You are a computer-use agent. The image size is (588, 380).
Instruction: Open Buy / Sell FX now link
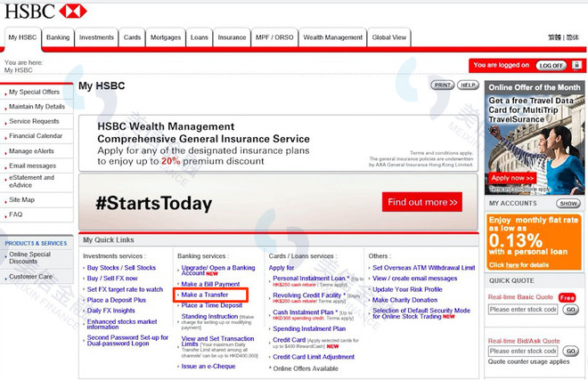point(112,279)
